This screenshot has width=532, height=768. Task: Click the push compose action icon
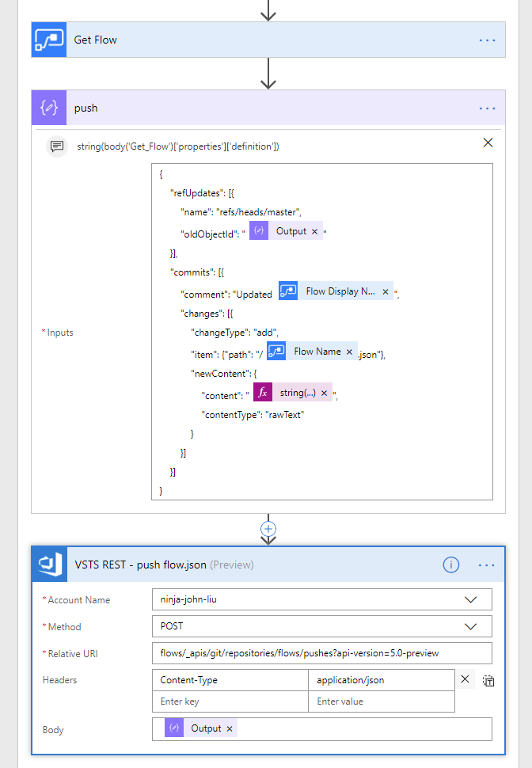(x=48, y=108)
